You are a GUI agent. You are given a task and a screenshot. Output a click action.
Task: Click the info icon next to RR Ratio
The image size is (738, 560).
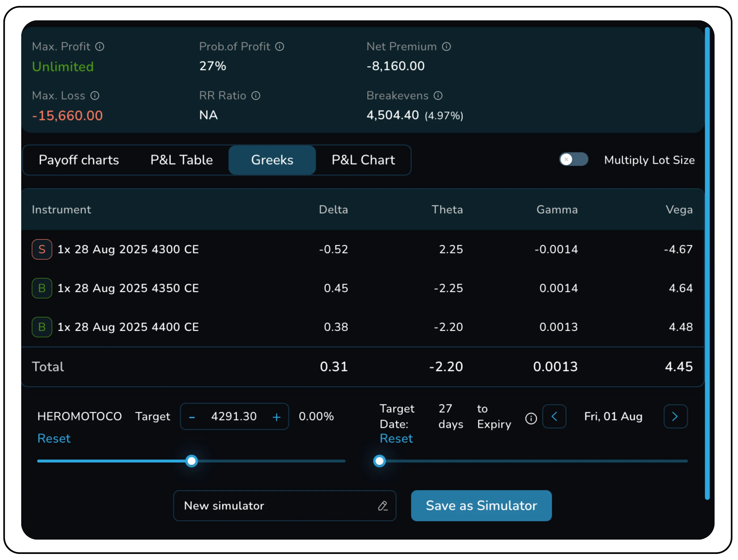click(256, 96)
